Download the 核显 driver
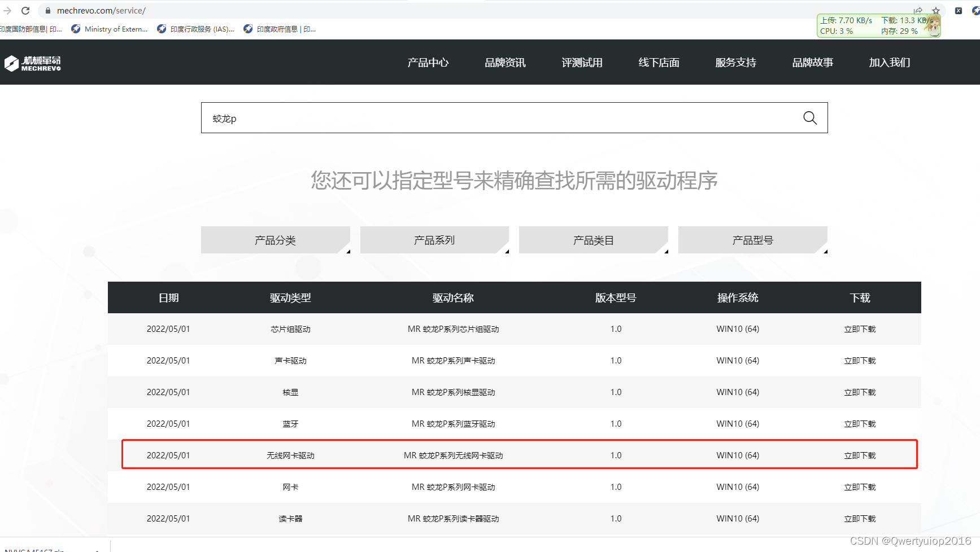The image size is (980, 552). pos(860,392)
